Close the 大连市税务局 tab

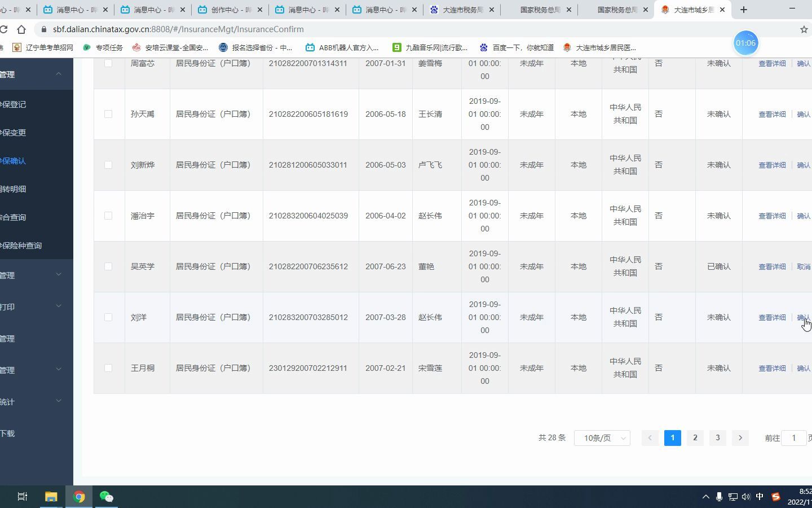click(x=491, y=10)
